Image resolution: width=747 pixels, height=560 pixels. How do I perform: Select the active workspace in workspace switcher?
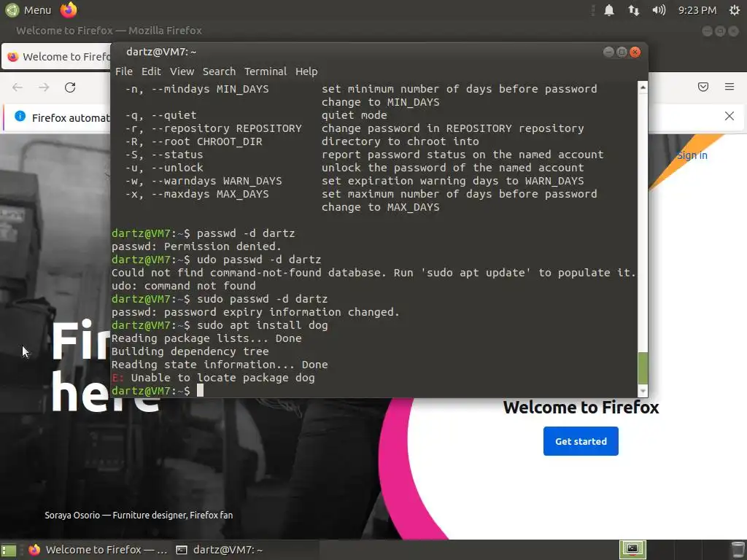pyautogui.click(x=632, y=550)
